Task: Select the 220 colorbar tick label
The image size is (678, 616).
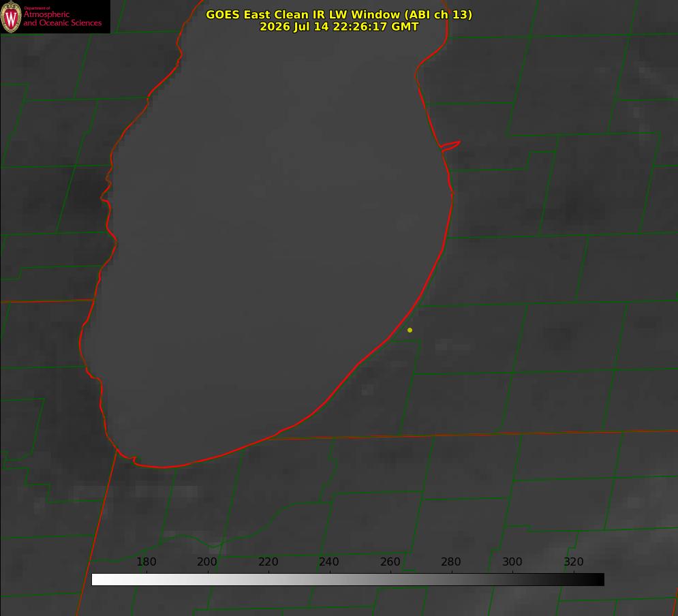Action: click(x=268, y=561)
